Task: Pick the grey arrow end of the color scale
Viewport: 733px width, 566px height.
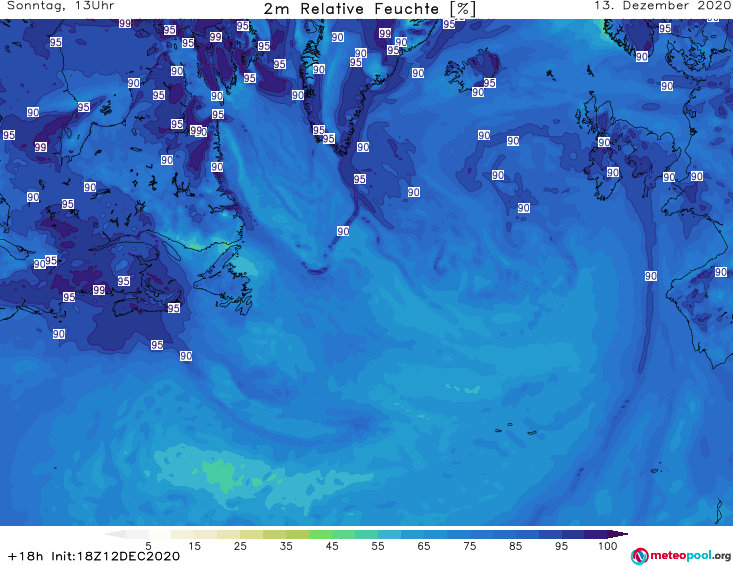Action: (115, 534)
